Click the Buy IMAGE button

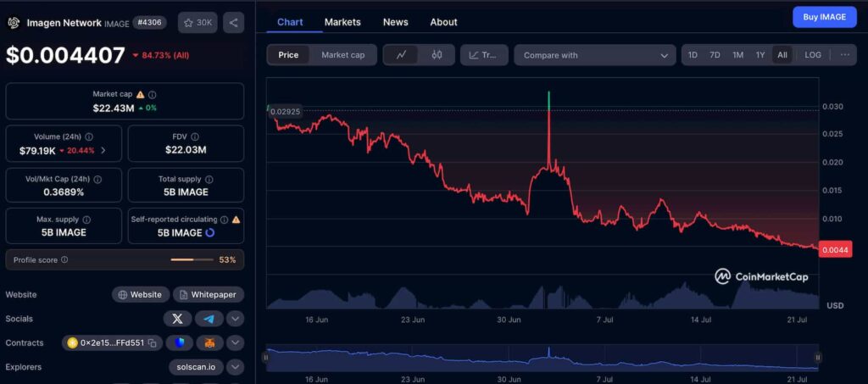824,17
